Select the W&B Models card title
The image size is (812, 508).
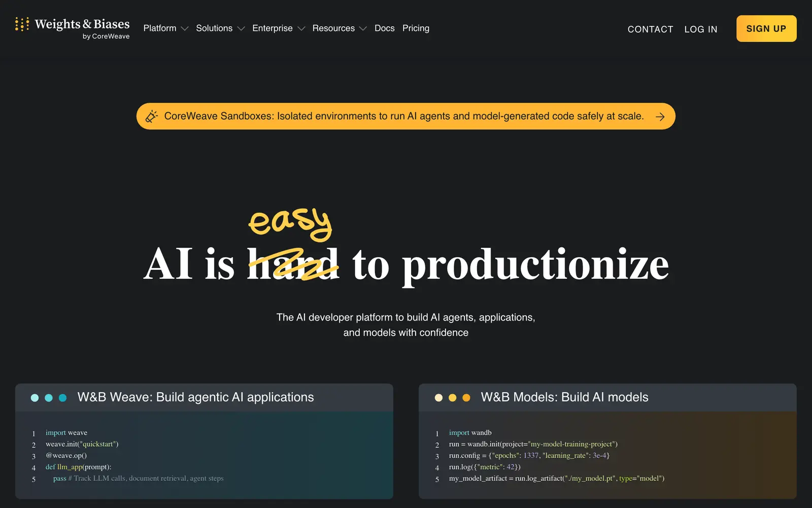coord(565,397)
